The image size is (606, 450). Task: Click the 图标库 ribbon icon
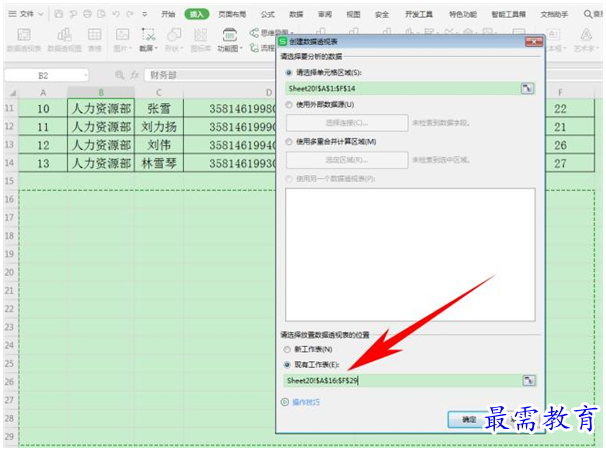click(200, 35)
